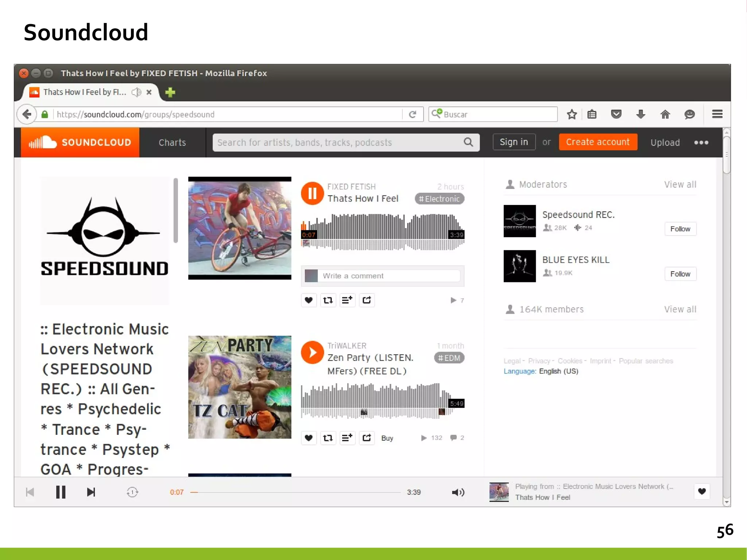Like current track in player bar

[702, 491]
